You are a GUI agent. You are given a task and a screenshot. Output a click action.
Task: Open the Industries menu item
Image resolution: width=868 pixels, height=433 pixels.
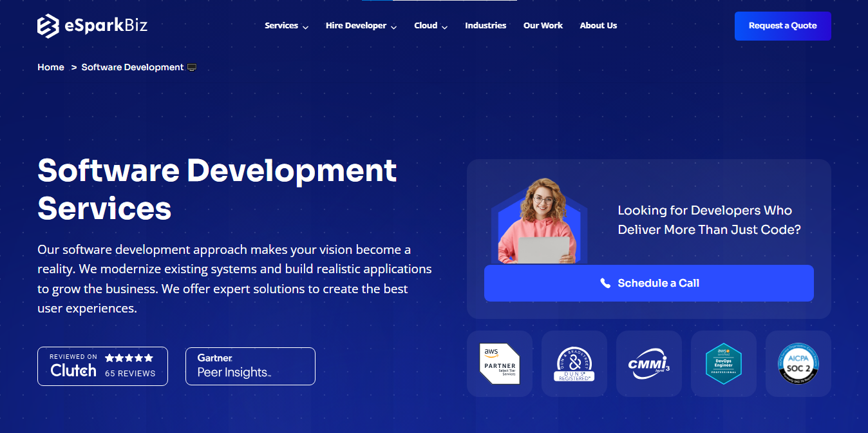486,26
